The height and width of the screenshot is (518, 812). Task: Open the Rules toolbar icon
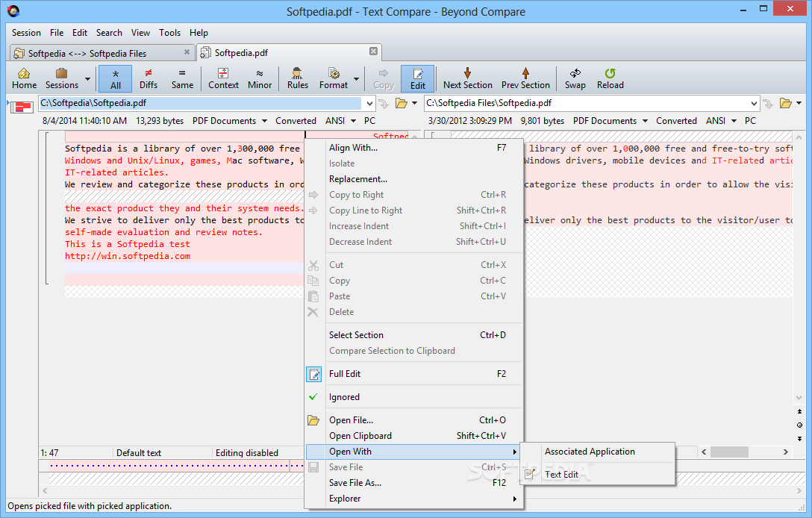pyautogui.click(x=297, y=78)
